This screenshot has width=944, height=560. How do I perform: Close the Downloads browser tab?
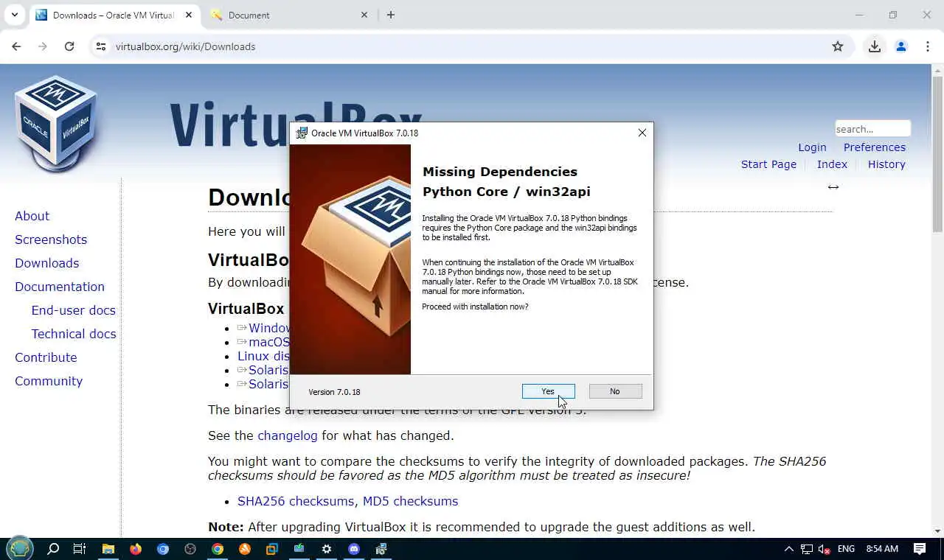(x=189, y=15)
